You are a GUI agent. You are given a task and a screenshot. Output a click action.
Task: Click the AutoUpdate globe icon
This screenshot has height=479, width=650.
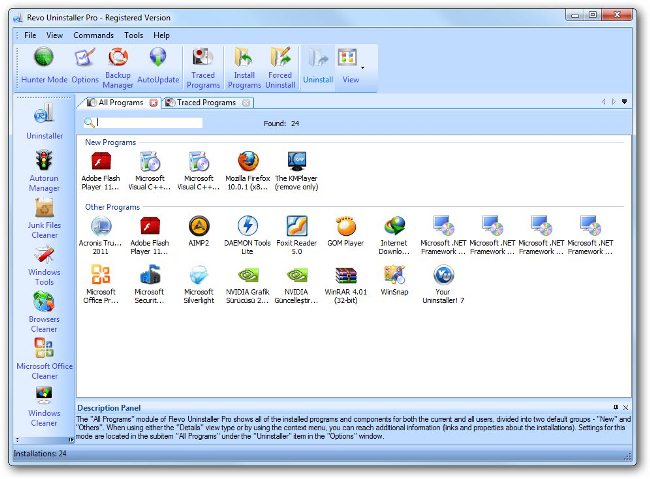157,66
